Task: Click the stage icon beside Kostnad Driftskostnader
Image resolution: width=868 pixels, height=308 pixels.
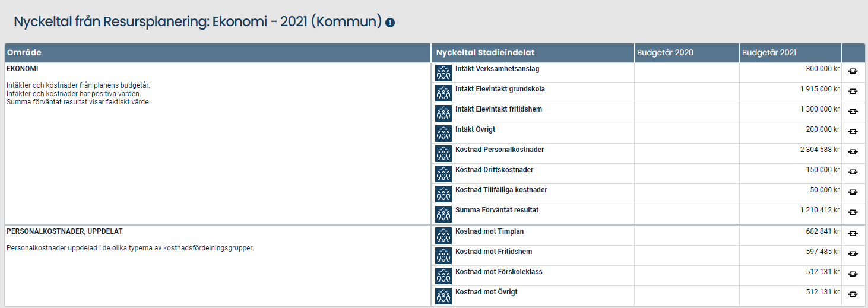Action: 443,174
